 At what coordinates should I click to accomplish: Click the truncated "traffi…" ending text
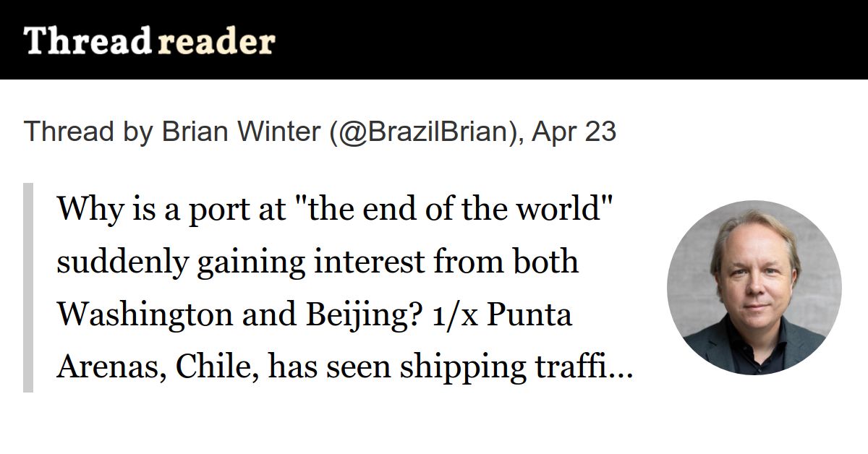point(587,368)
